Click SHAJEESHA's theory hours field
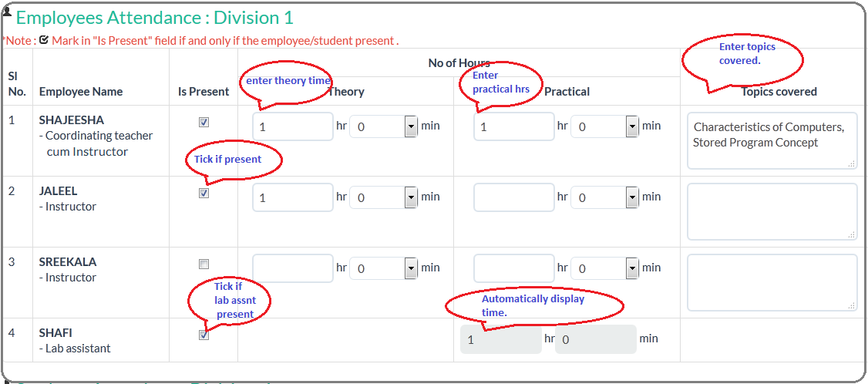 pyautogui.click(x=293, y=126)
